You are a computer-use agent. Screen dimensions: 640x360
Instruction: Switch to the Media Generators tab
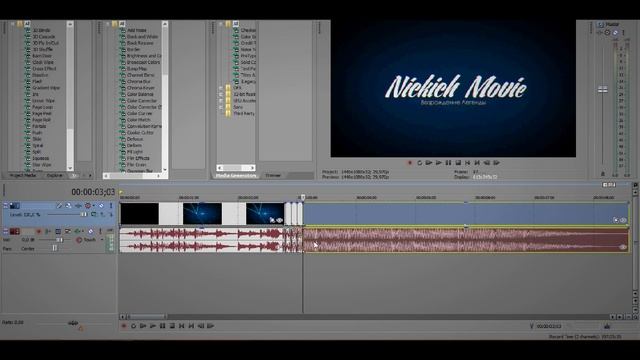point(236,176)
